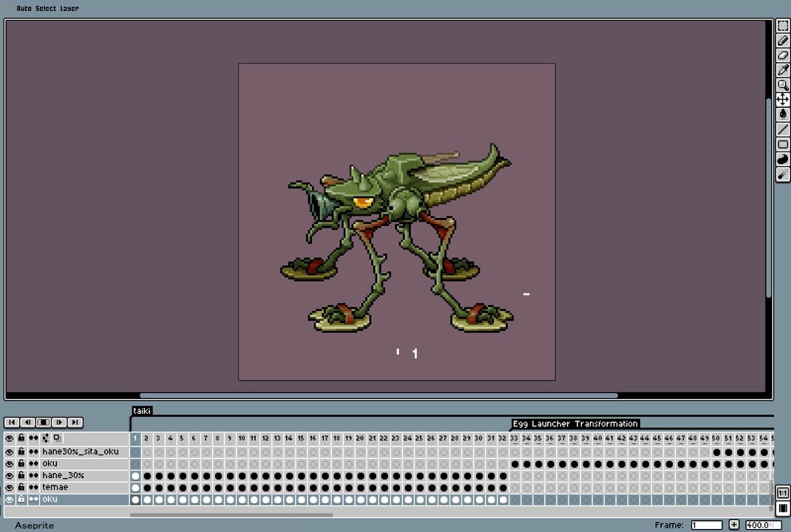Lock the hane_30% layer
791x532 pixels.
click(x=21, y=476)
